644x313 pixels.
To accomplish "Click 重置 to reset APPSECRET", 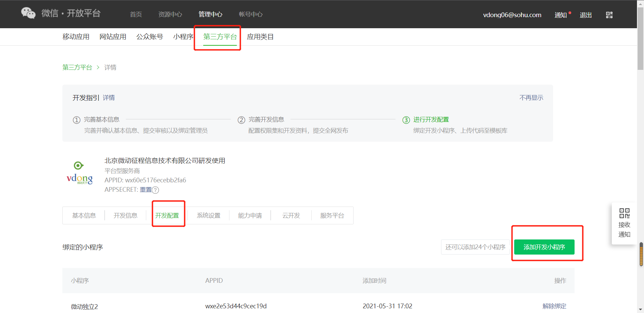I will [146, 190].
